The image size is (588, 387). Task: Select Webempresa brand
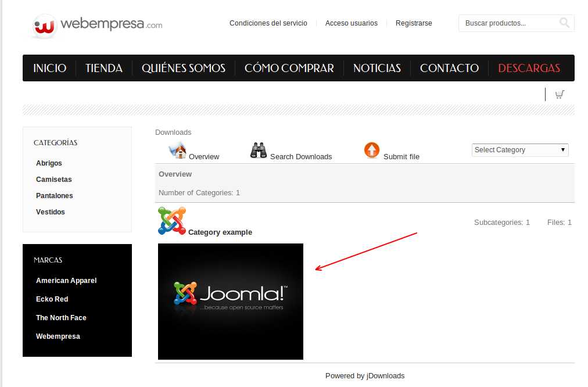click(58, 336)
